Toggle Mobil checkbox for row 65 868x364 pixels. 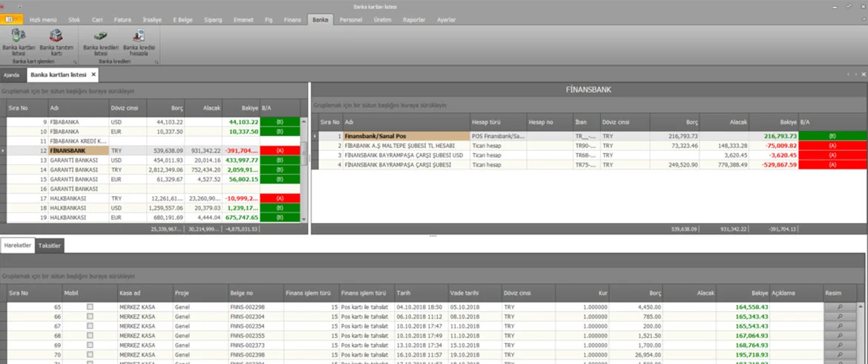tap(90, 306)
